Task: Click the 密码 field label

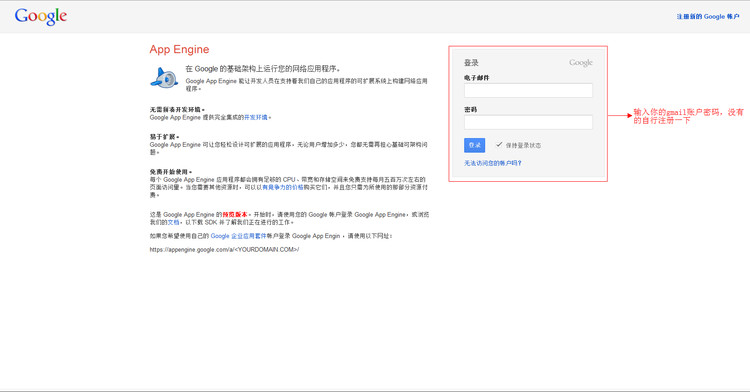Action: tap(470, 109)
